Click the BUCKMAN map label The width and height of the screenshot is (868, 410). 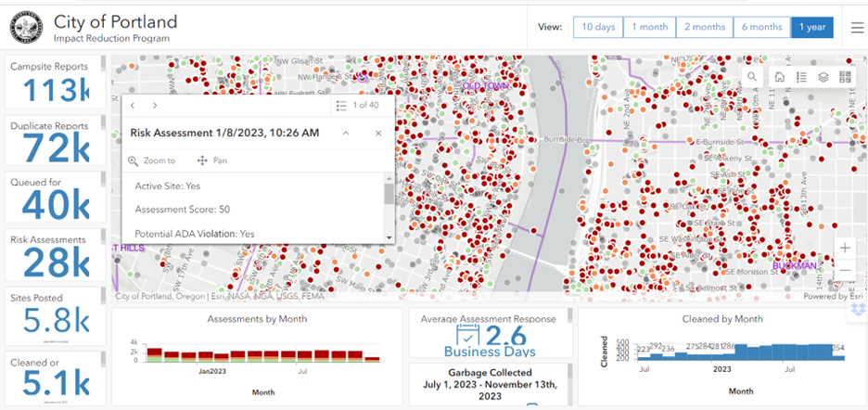pos(795,266)
